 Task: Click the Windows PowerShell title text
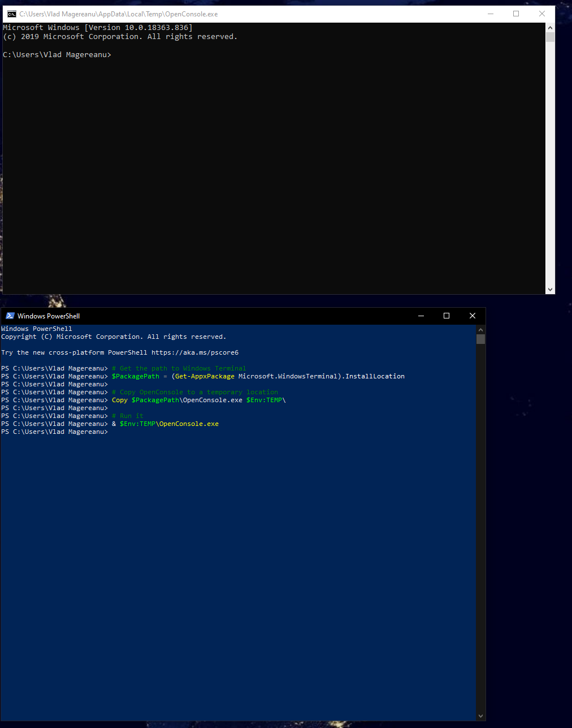(x=49, y=316)
